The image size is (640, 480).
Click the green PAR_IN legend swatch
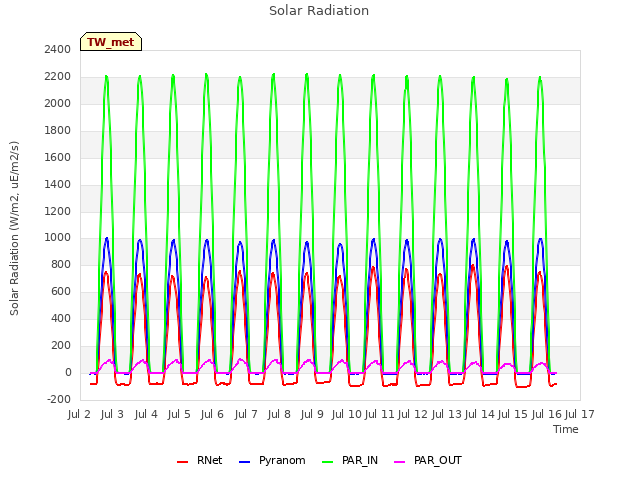(327, 462)
